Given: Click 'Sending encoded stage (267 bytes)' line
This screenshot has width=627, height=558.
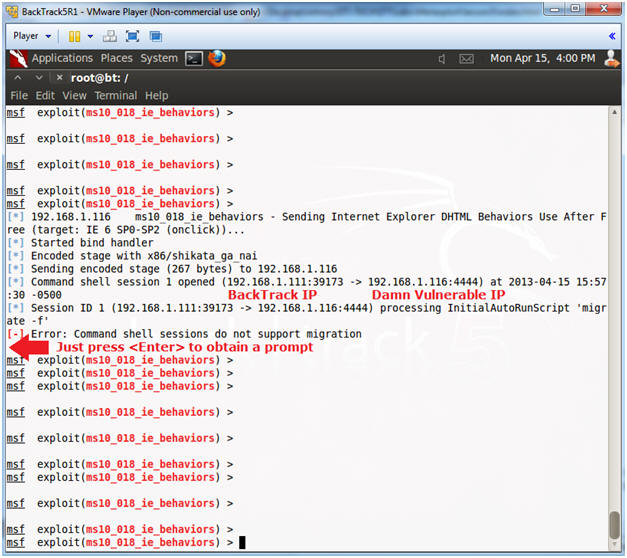Looking at the screenshot, I should [x=172, y=269].
